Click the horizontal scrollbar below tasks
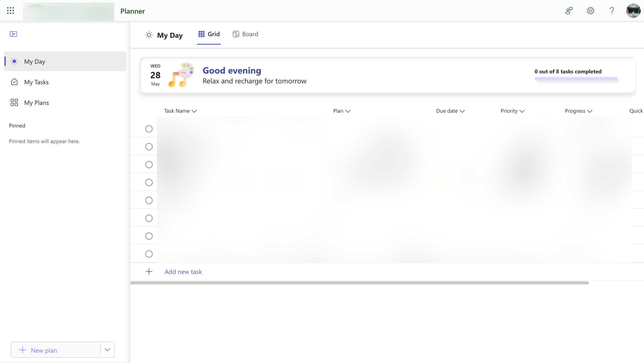Viewport: 644px width, 363px height. [x=359, y=283]
